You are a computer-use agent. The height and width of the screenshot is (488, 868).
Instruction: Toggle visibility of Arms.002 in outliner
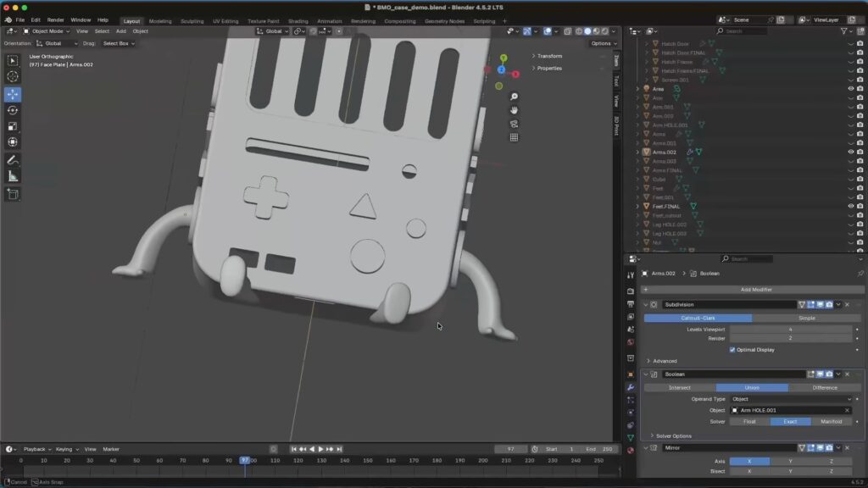850,152
